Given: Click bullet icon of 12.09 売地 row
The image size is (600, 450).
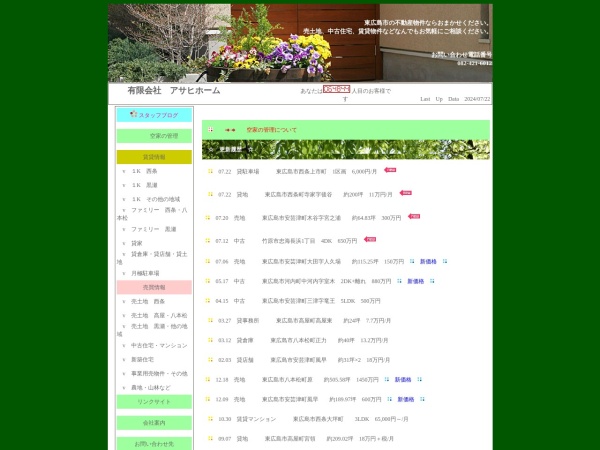Looking at the screenshot, I should point(207,399).
